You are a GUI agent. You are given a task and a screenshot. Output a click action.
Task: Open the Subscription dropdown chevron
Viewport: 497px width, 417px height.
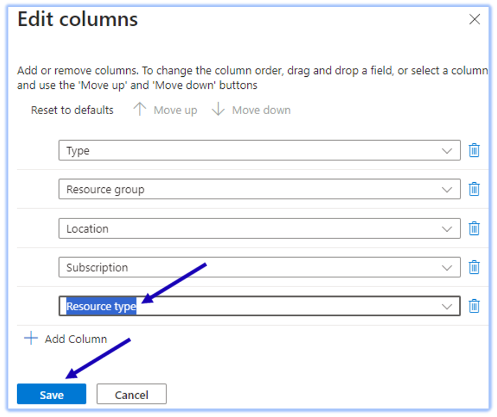447,268
